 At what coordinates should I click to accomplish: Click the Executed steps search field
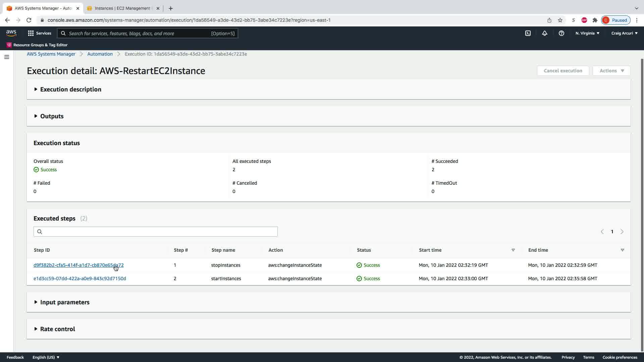click(x=156, y=232)
